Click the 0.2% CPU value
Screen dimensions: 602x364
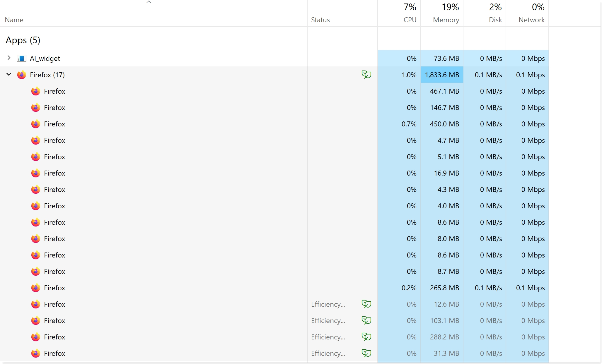tap(409, 288)
